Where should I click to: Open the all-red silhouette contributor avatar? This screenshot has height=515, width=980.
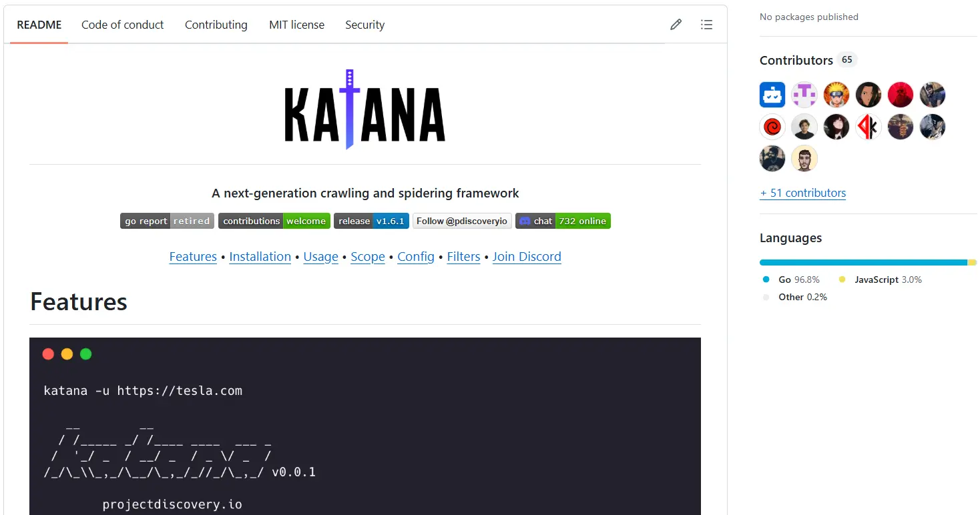click(901, 95)
